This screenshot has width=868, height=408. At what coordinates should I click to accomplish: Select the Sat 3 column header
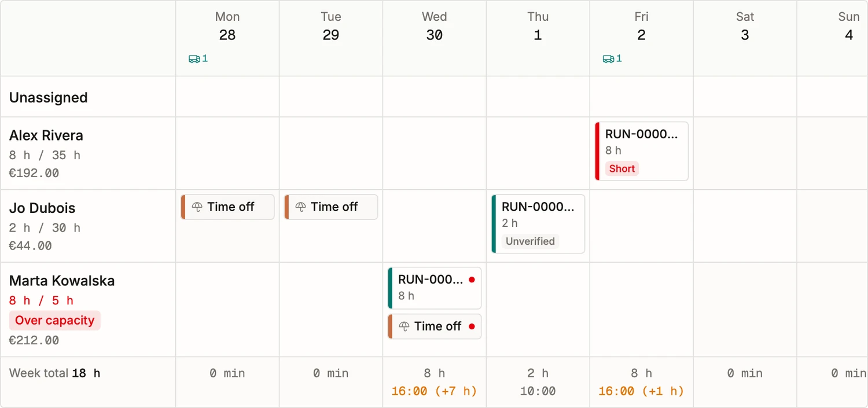pyautogui.click(x=745, y=38)
